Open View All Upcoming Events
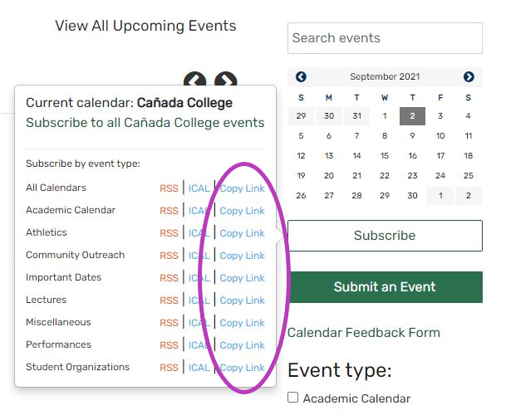The width and height of the screenshot is (506, 420). [x=145, y=26]
